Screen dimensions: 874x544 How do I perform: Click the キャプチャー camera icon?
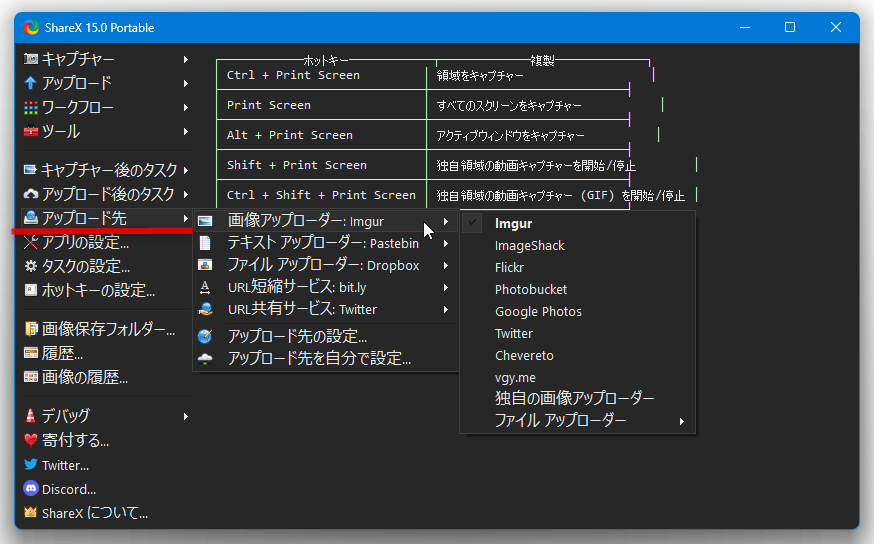(x=31, y=59)
